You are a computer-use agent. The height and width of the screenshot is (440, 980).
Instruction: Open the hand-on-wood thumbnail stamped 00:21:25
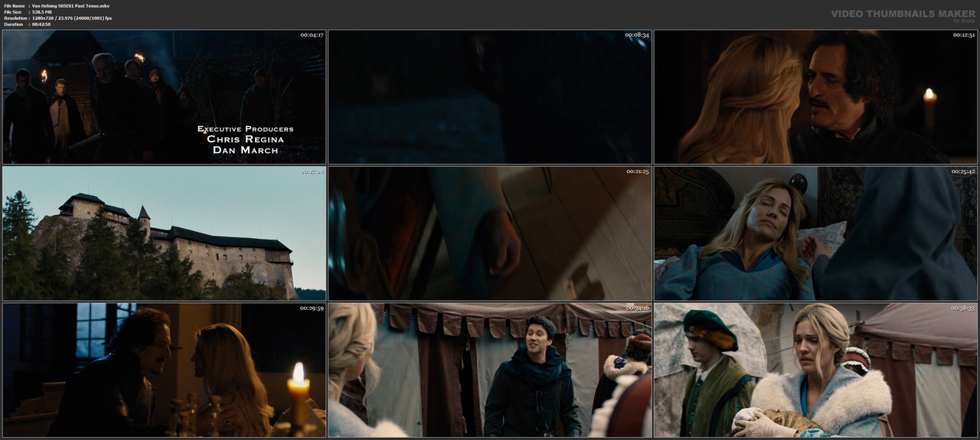pos(490,233)
